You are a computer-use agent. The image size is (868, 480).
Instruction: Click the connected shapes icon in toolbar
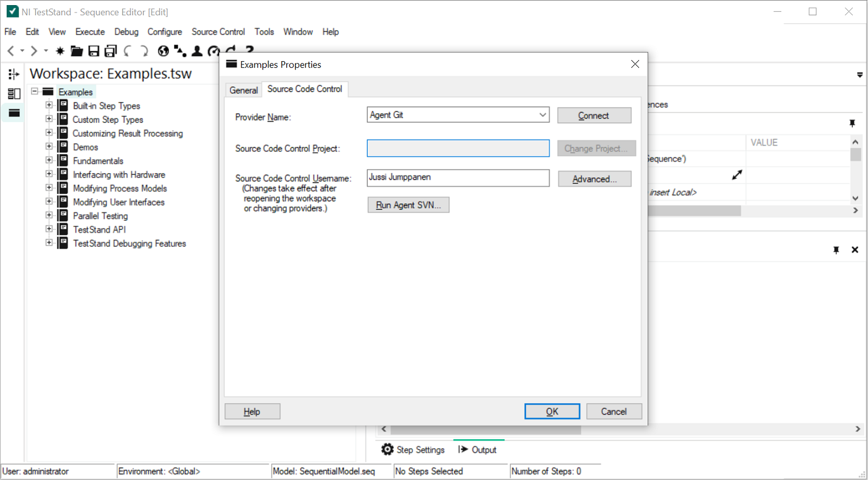tap(180, 52)
